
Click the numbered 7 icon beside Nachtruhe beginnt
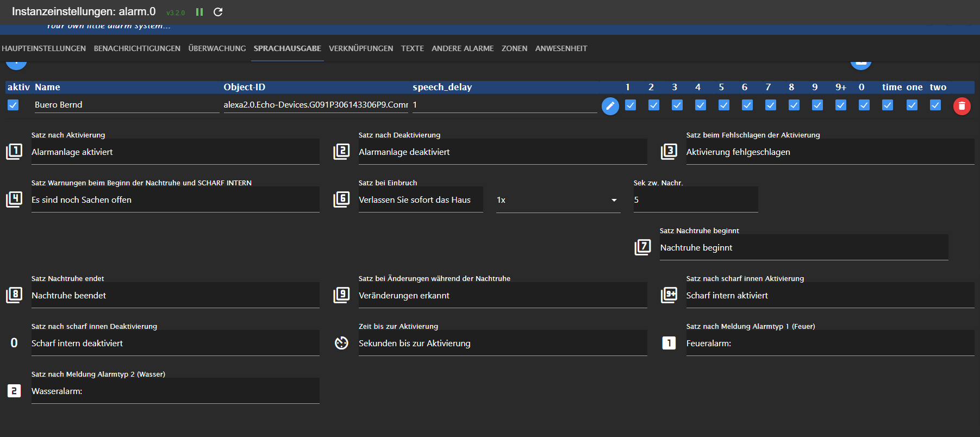point(642,247)
